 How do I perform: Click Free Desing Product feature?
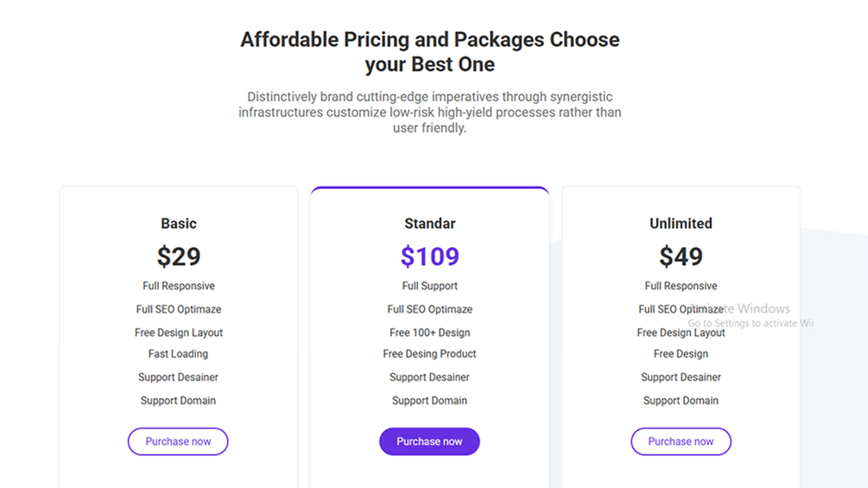pyautogui.click(x=429, y=354)
